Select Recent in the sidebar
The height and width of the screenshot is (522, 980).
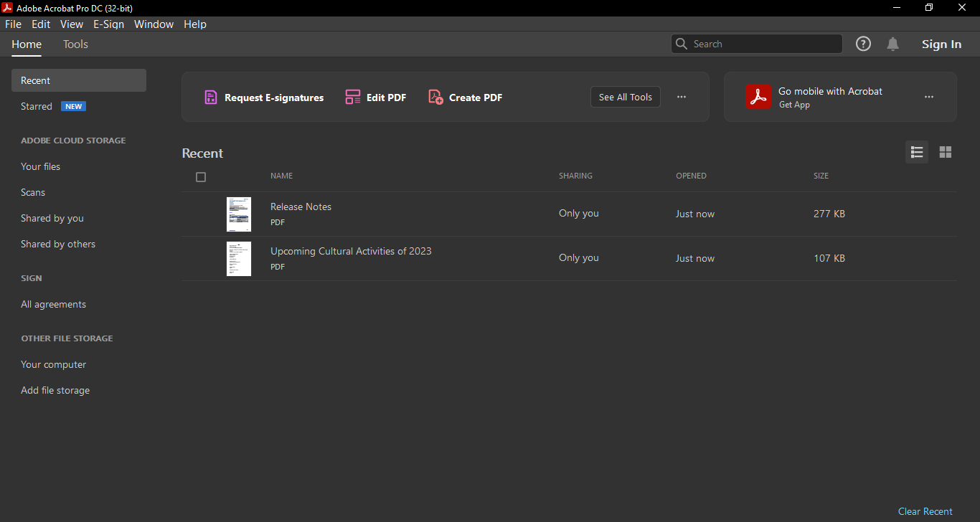point(79,80)
